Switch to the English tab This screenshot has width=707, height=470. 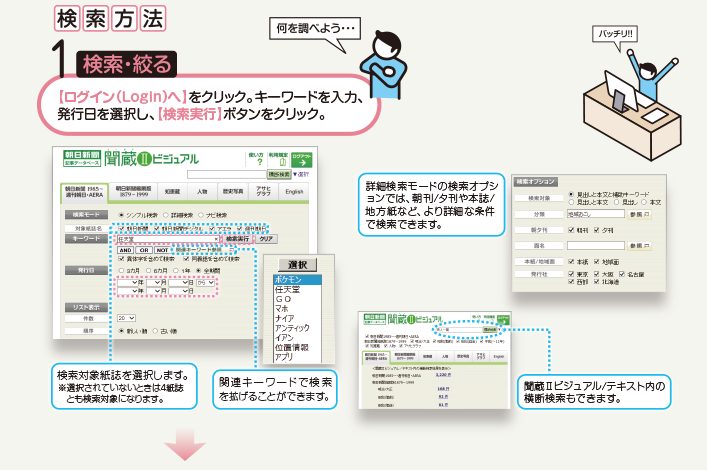294,191
